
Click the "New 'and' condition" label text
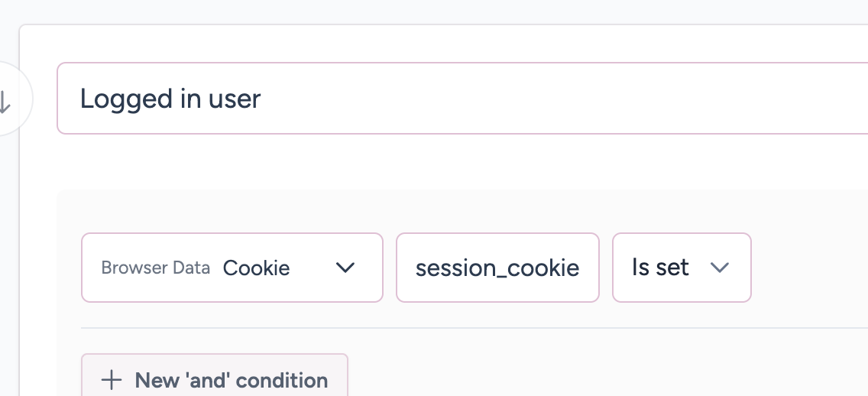[x=231, y=380]
